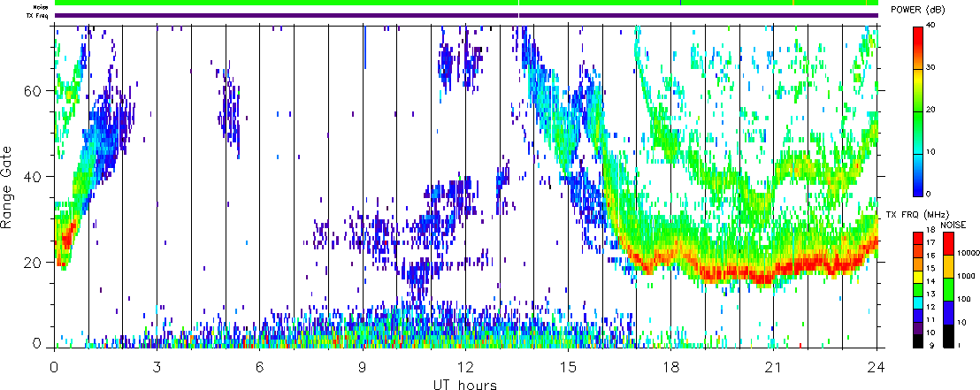Screen dimensions: 980x390
Task: Select the NOISE color scale bar
Action: click(948, 289)
